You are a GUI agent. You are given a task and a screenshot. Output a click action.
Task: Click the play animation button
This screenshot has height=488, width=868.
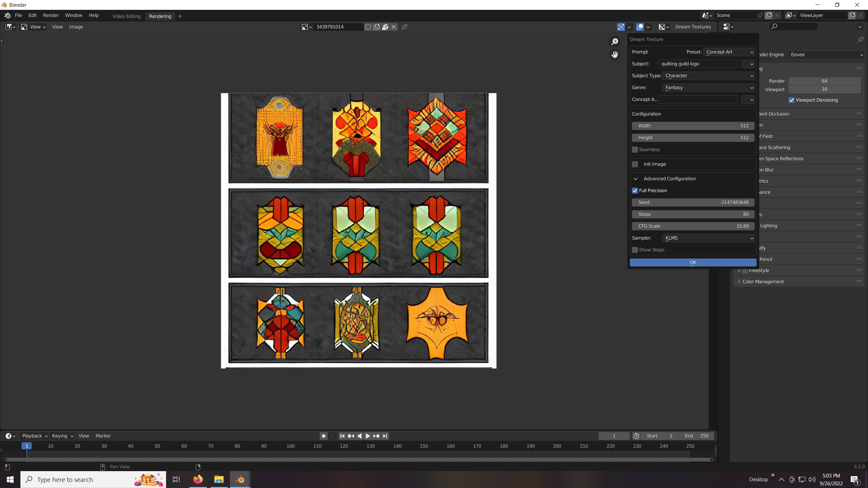point(368,436)
